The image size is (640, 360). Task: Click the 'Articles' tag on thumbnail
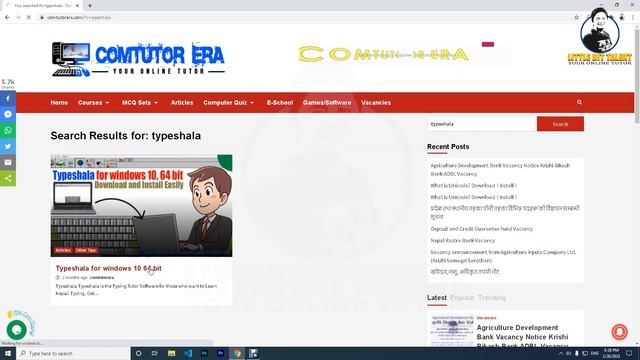click(63, 250)
